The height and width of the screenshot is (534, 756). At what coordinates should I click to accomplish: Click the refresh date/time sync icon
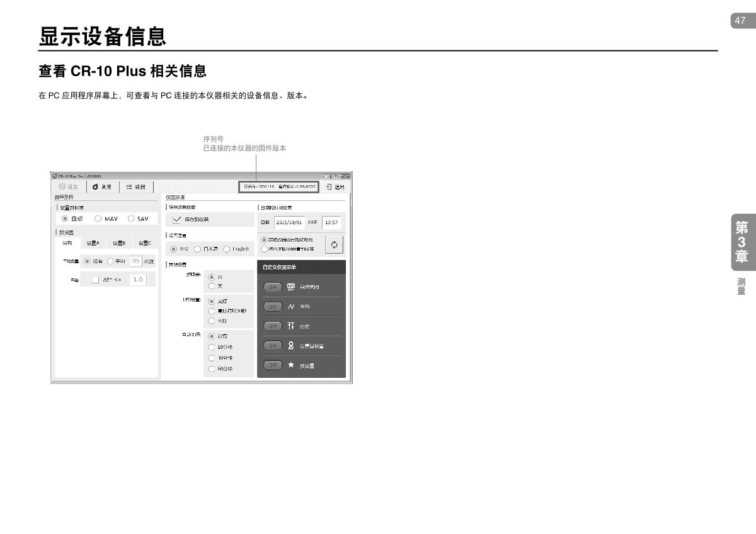pyautogui.click(x=334, y=244)
